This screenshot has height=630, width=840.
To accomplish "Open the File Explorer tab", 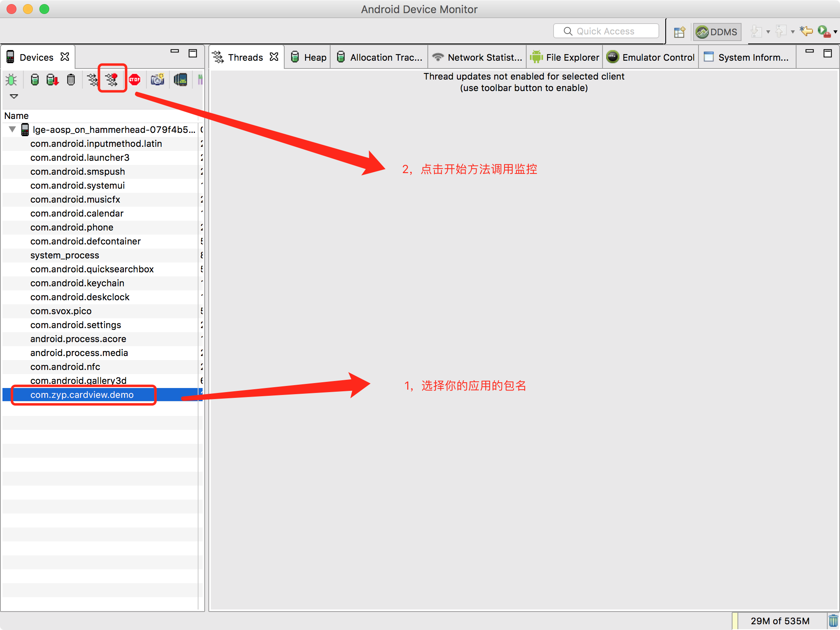I will coord(565,57).
